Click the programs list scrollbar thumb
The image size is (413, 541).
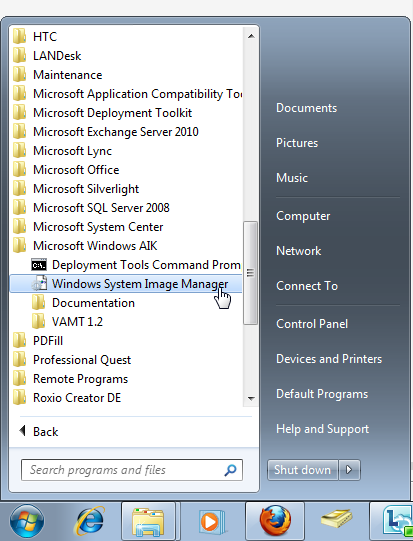(250, 273)
